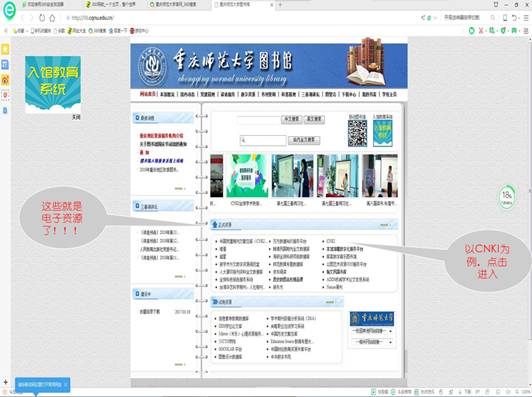Expand the first friend-link dropdown under university logo

[372, 330]
